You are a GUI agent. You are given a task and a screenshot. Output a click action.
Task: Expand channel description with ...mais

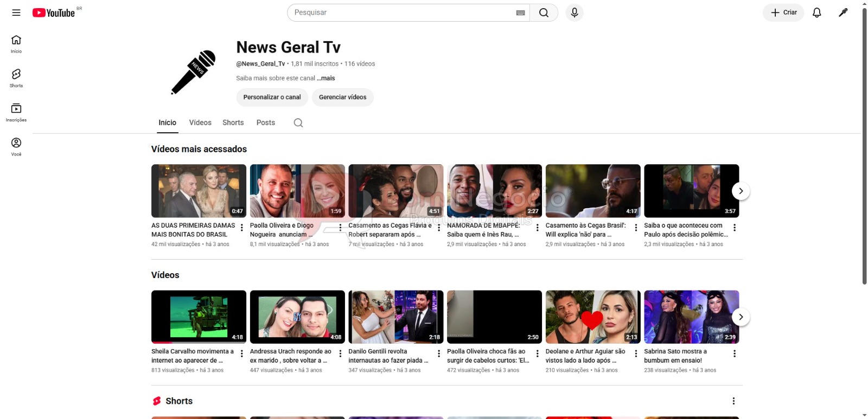pyautogui.click(x=326, y=78)
